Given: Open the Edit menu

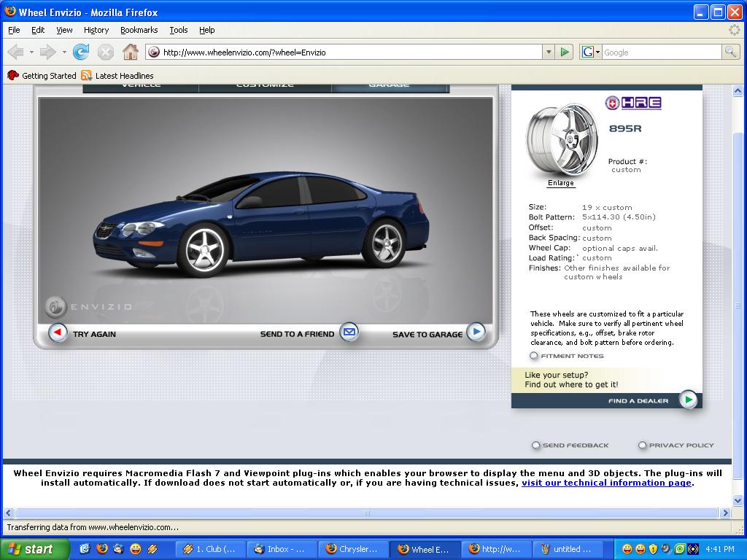Looking at the screenshot, I should point(38,30).
